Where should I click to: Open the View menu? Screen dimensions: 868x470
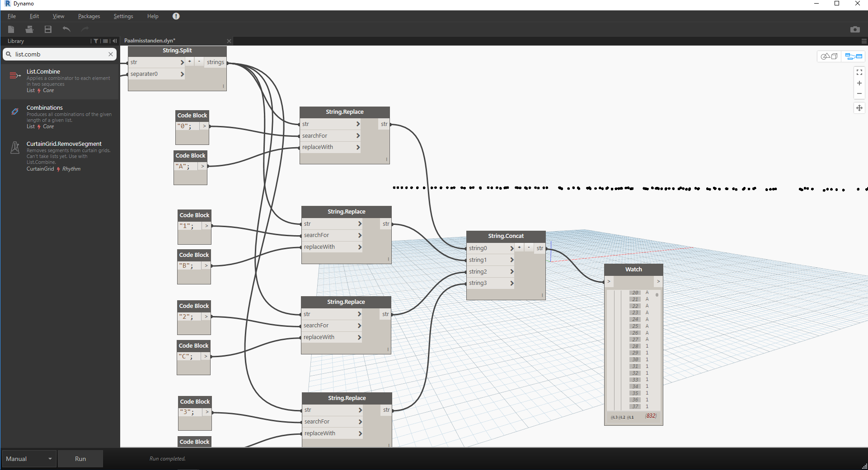click(x=58, y=16)
